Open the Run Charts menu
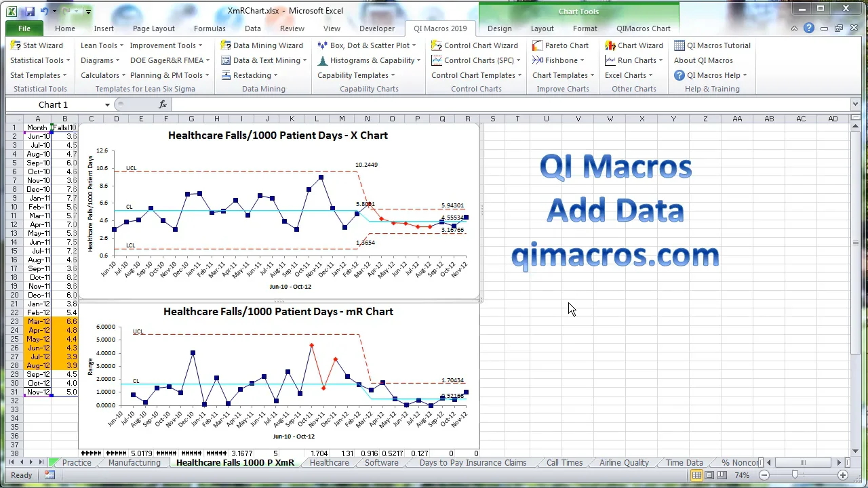The image size is (868, 488). pyautogui.click(x=634, y=60)
